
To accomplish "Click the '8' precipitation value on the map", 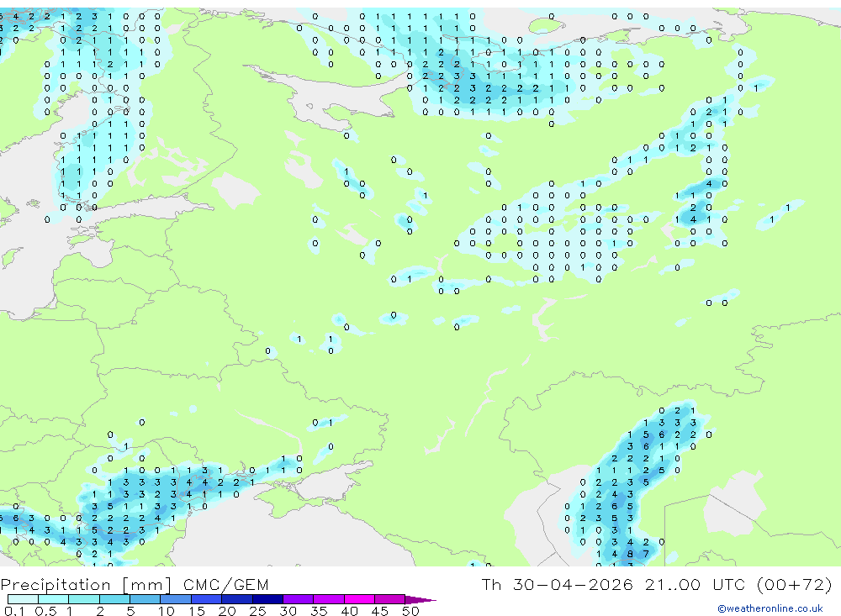I will click(x=630, y=554).
